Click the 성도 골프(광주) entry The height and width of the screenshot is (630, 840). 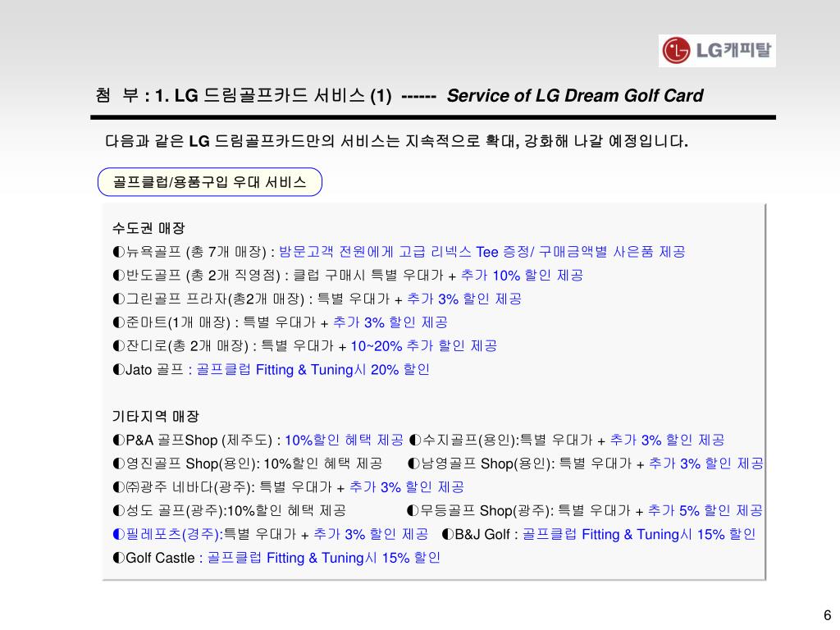point(230,510)
